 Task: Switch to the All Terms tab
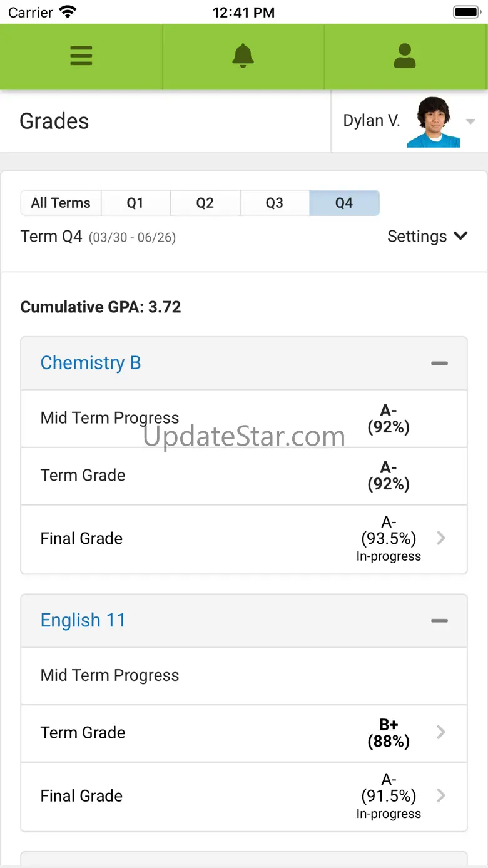(x=61, y=203)
